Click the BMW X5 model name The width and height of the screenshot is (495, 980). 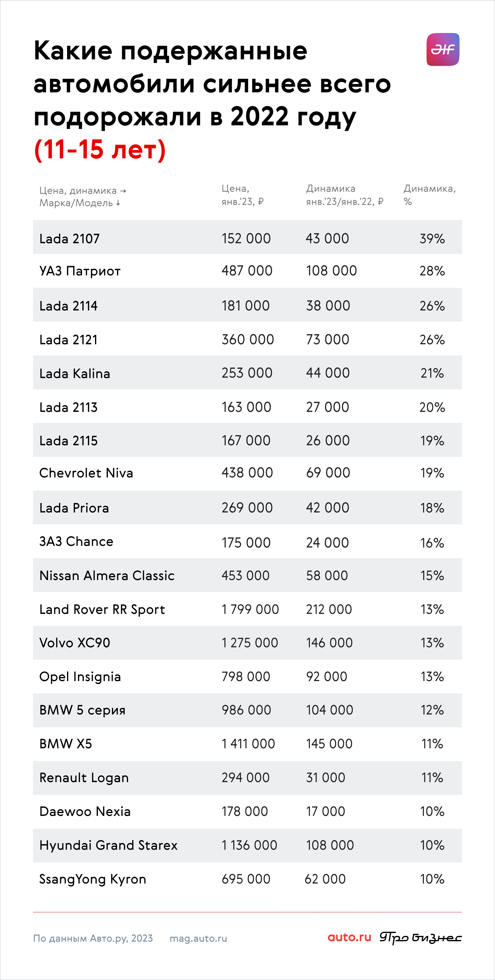pos(66,743)
